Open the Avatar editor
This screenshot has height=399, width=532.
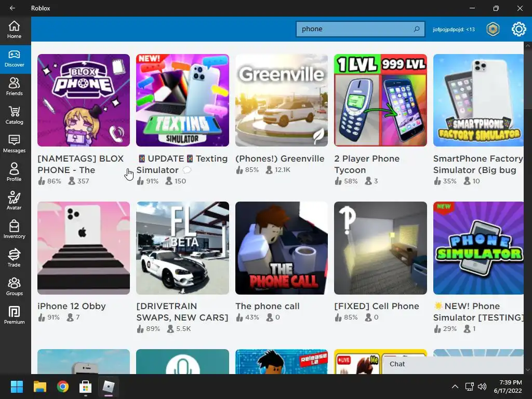(14, 201)
